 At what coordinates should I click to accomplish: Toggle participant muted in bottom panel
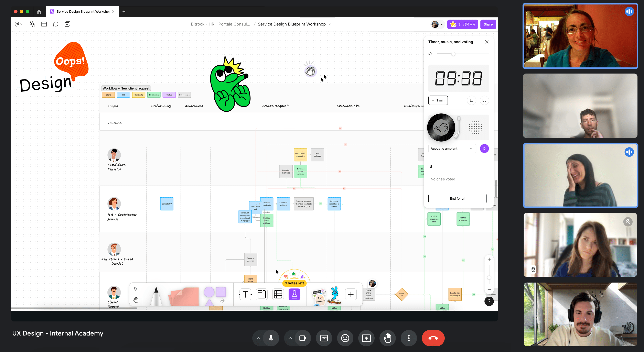[270, 338]
